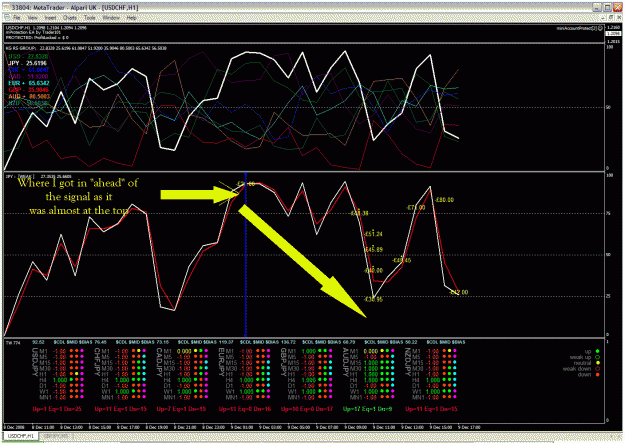
Task: Click the EURJPY pair heading
Action: [221, 362]
